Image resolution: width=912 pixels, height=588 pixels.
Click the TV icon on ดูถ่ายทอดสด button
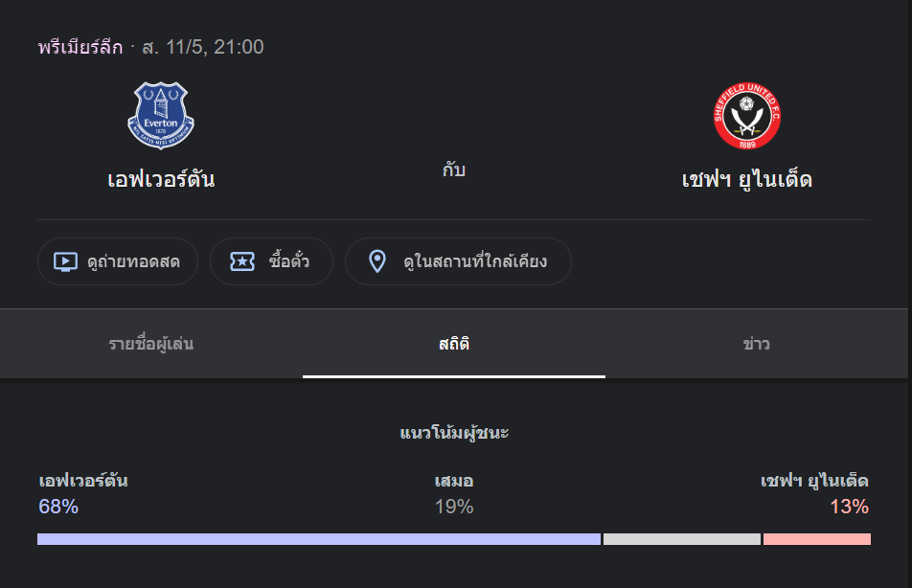click(x=65, y=261)
